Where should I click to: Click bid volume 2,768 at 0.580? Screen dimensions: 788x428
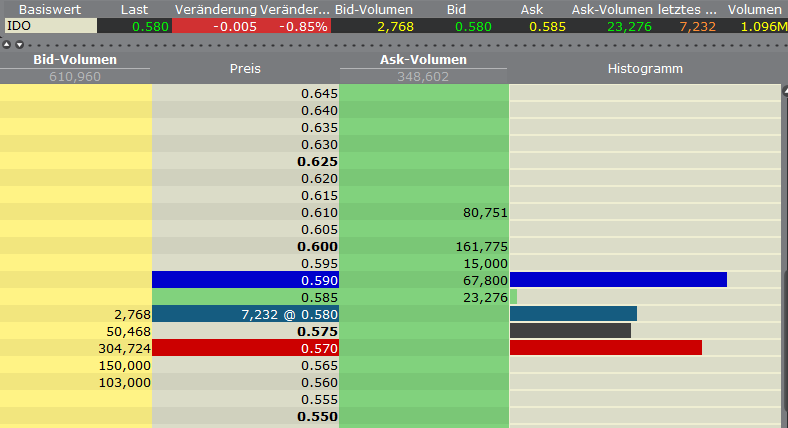coord(132,314)
